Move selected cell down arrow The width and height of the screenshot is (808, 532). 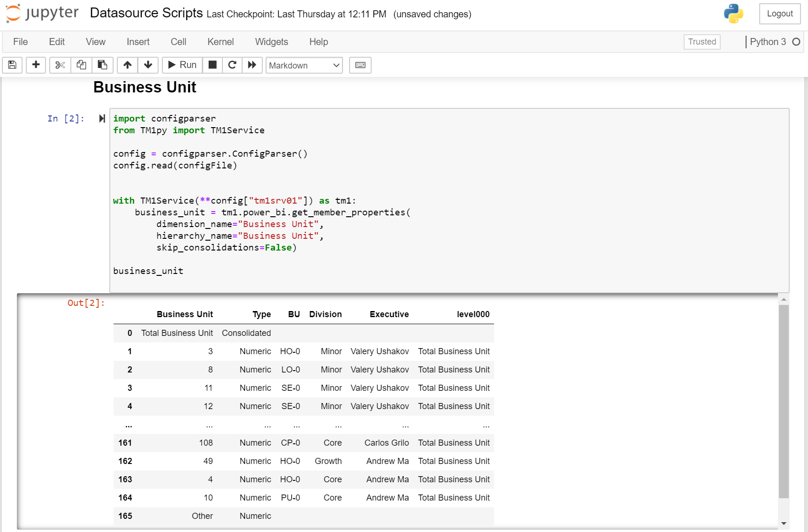click(x=148, y=65)
